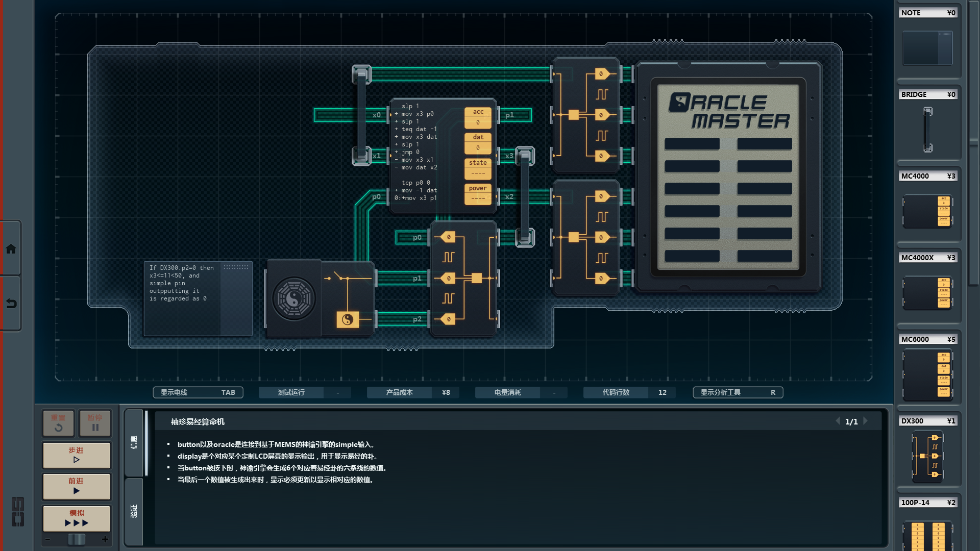
Task: Select the NOTE part from the palette
Action: coord(927,47)
